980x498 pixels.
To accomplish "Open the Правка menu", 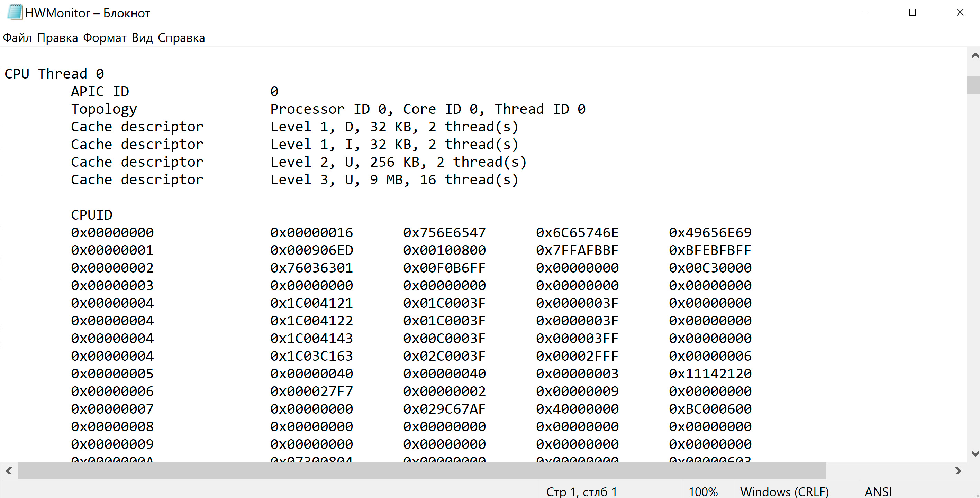I will click(x=57, y=38).
